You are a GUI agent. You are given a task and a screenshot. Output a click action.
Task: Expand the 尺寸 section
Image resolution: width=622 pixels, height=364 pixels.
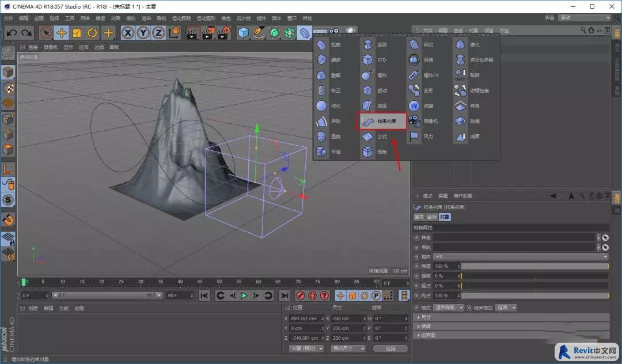tap(512, 317)
